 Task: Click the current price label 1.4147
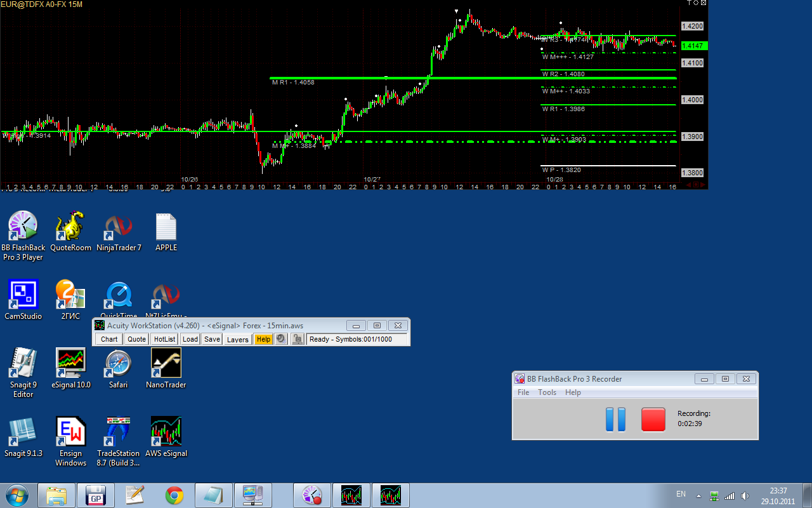693,46
